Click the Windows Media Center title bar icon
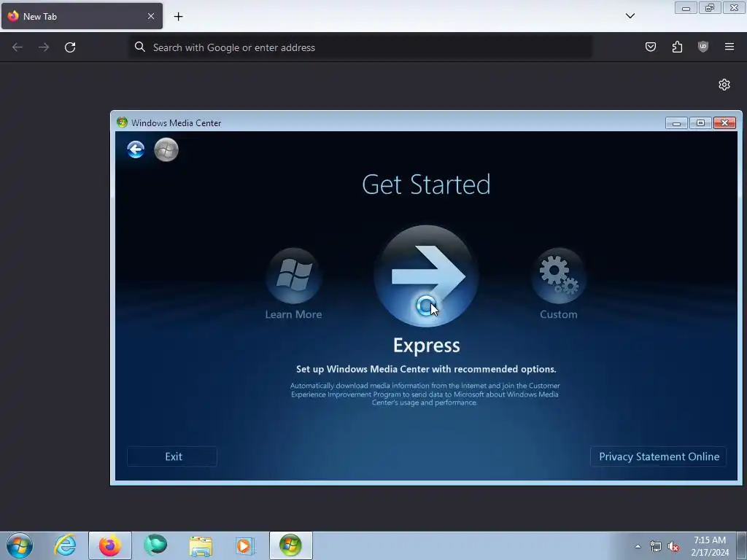This screenshot has height=560, width=747. 122,122
